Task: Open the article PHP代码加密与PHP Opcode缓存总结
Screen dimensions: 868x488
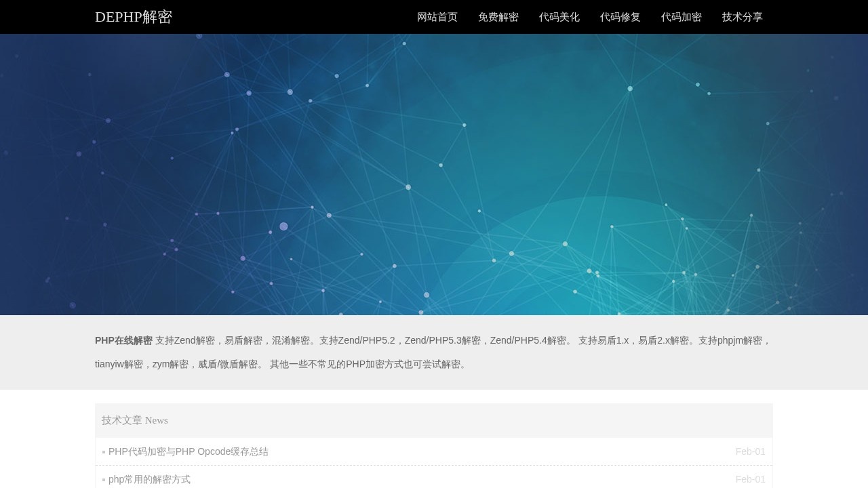Action: [x=189, y=451]
